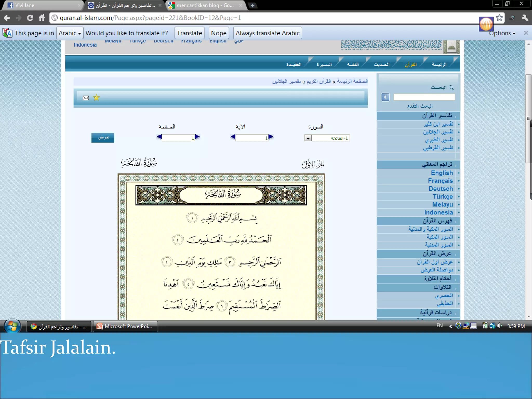
Task: Click the EN language indicator in taskbar
Action: [440, 325]
